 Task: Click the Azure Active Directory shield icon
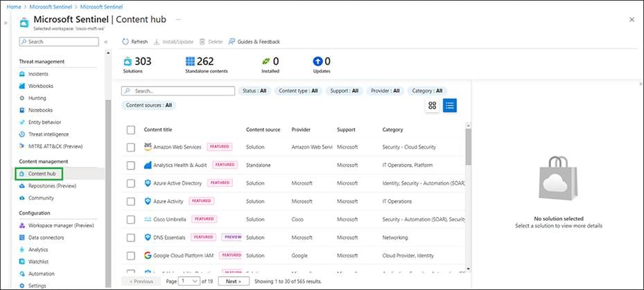point(148,183)
